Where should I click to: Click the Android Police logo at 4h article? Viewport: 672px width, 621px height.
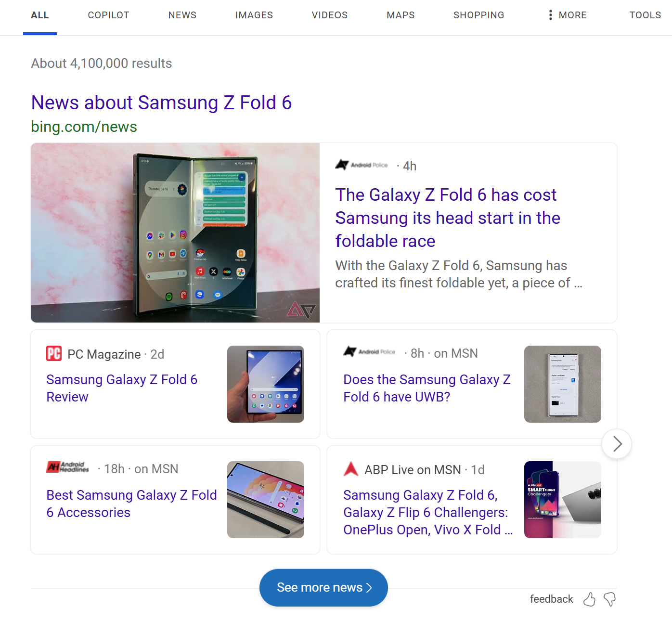(362, 165)
